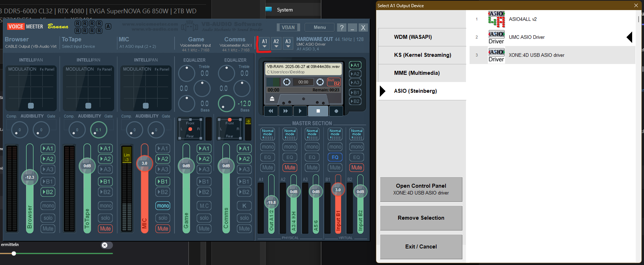644x265 pixels.
Task: Click the A snapshot button in header
Action: (108, 27)
